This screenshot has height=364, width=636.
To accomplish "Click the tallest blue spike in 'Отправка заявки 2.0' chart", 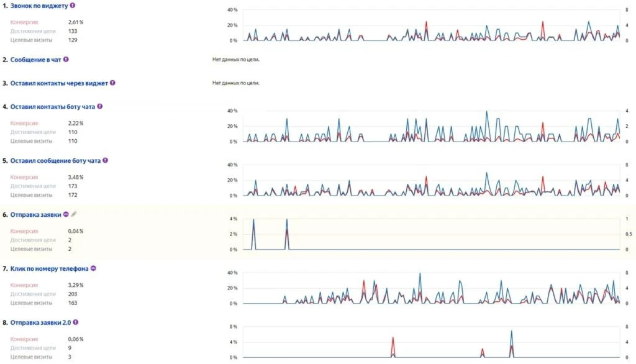I will tap(512, 344).
